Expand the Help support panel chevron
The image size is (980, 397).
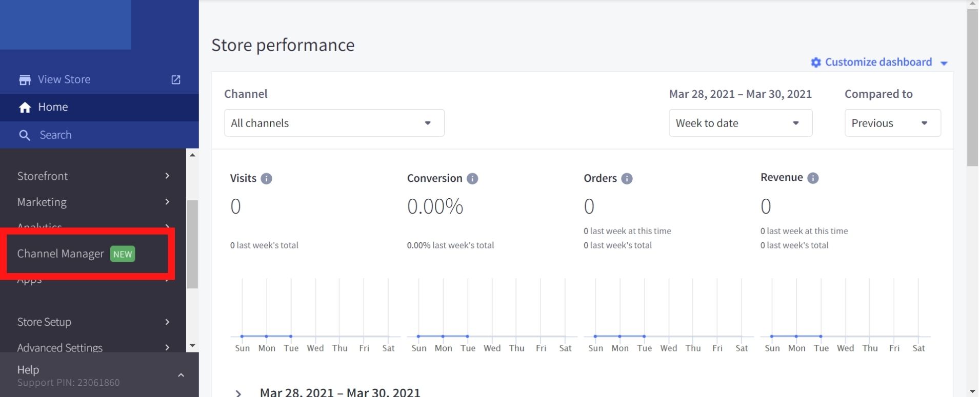coord(181,375)
